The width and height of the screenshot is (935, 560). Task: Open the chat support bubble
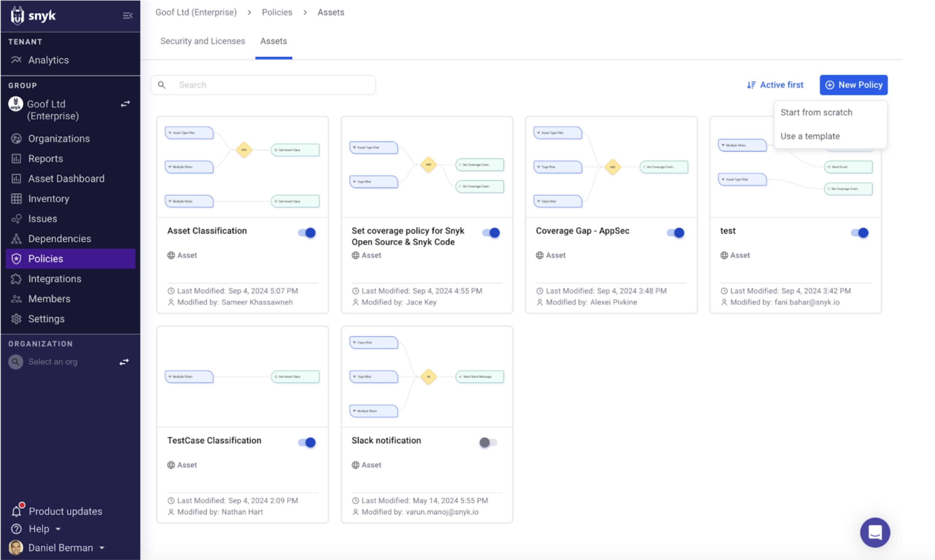(x=874, y=532)
